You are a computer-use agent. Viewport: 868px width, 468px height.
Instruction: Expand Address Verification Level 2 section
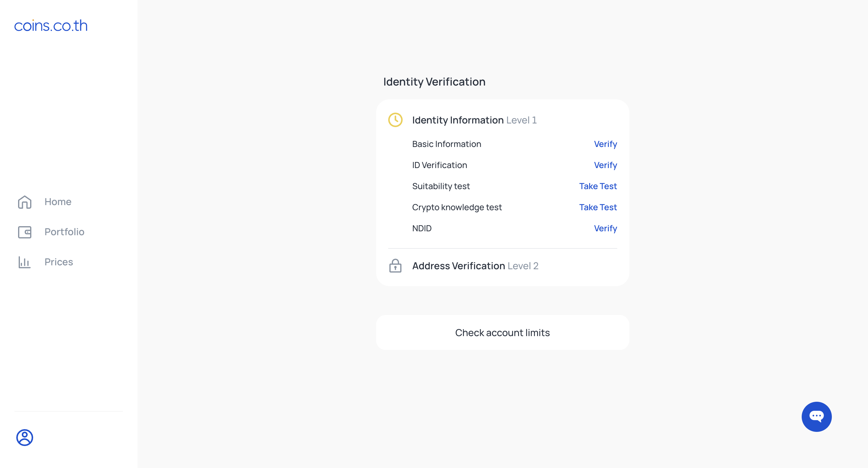pyautogui.click(x=502, y=266)
